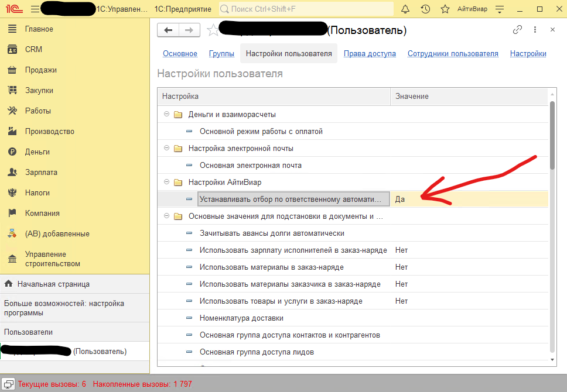The width and height of the screenshot is (567, 392).
Task: Select Использовать материалы в заказ-наряде row
Action: tap(353, 267)
